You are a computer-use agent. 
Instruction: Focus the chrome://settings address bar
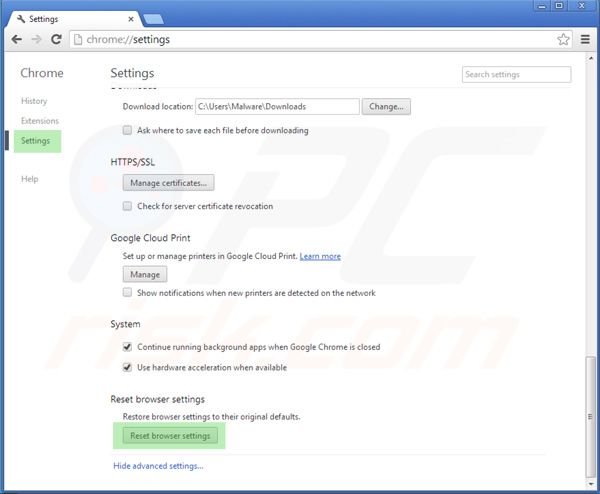321,39
